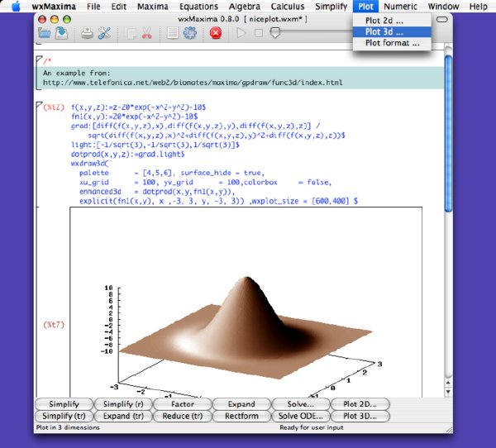Cut selection with the scissors icon
496x448 pixels.
(x=146, y=33)
